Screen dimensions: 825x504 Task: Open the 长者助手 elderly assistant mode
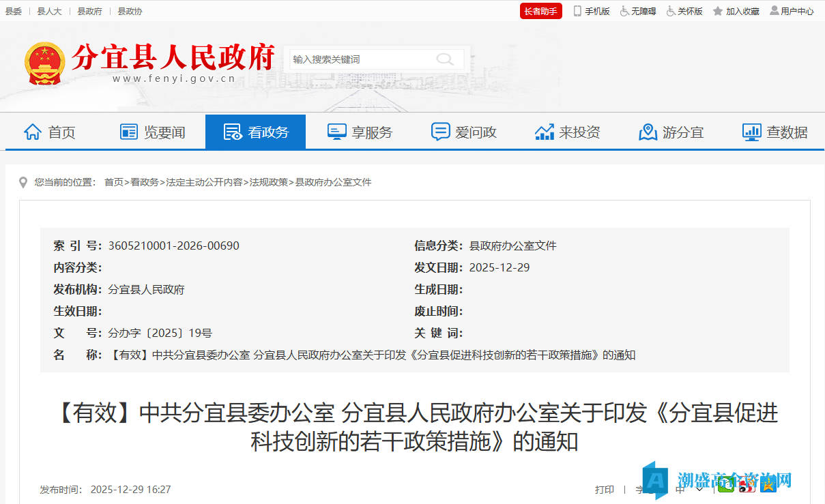tap(540, 11)
